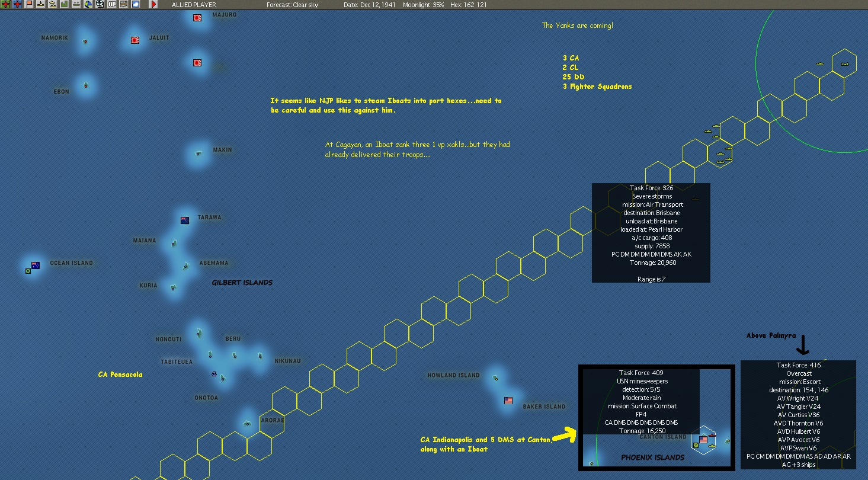The width and height of the screenshot is (868, 480).
Task: Click the 'PHOENIX ISLANDS' map label
Action: (x=652, y=457)
